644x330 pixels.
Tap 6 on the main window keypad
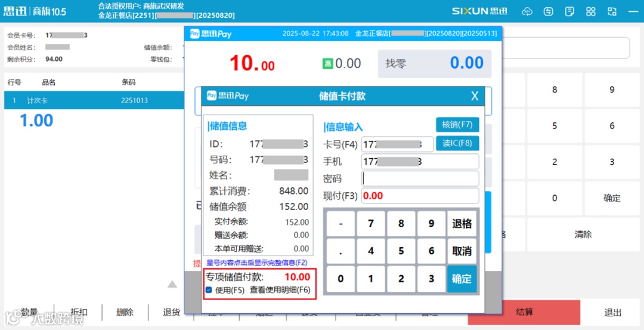pyautogui.click(x=612, y=126)
